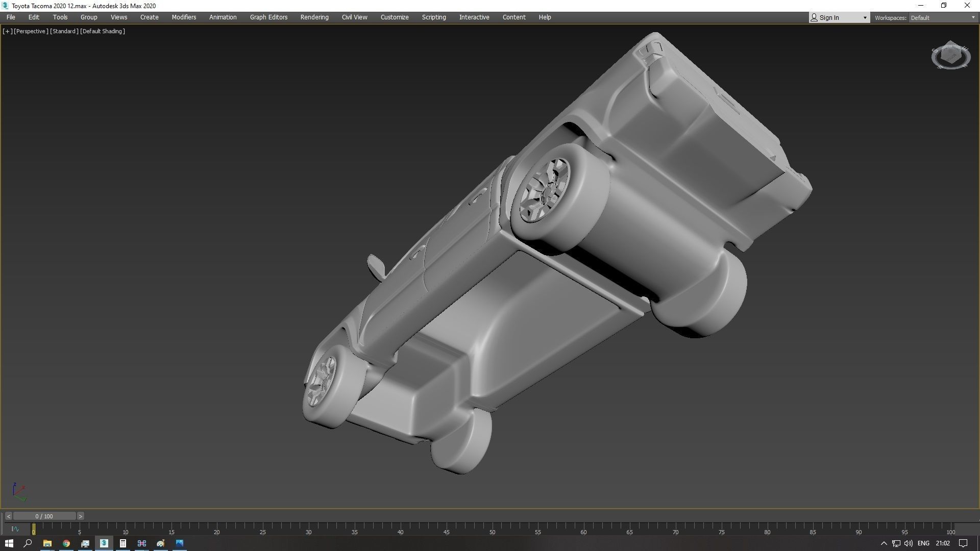The image size is (980, 551).
Task: Click the 3ds Max taskbar icon
Action: (x=104, y=543)
